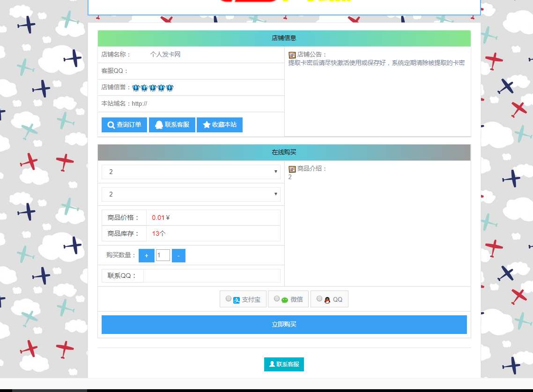This screenshot has height=392, width=533.
Task: Click the plus button to increase quantity
Action: 146,255
